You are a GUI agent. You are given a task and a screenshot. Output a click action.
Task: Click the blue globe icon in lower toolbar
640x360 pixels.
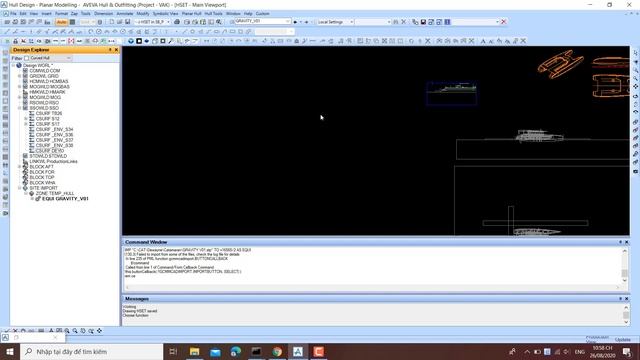pos(131,41)
